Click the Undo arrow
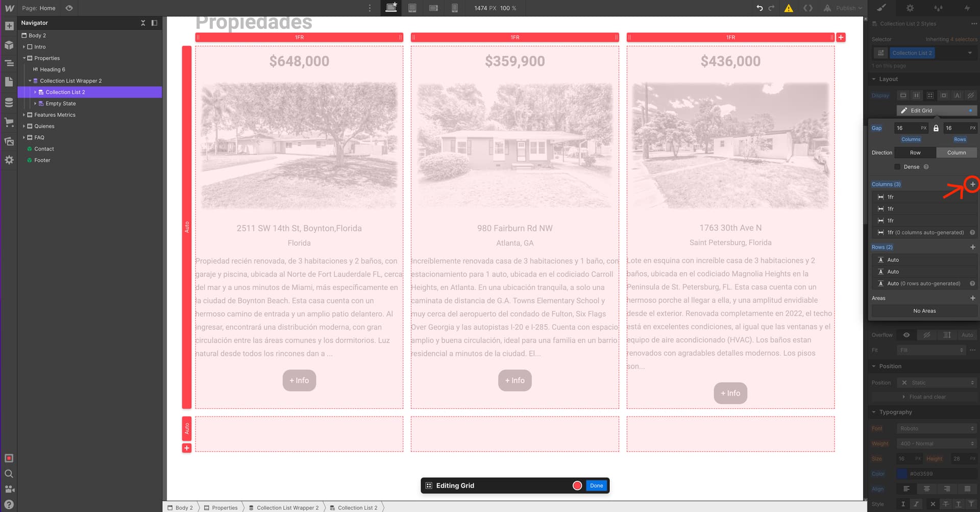980x512 pixels. pos(759,8)
